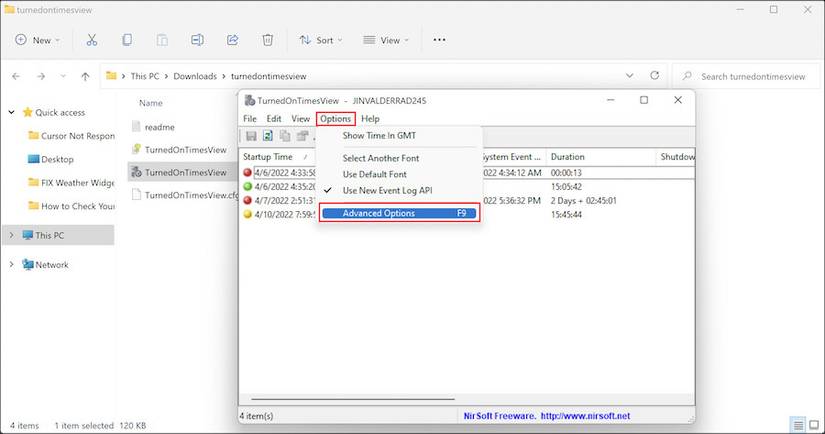Expand the address bar history dropdown
Image resolution: width=825 pixels, height=434 pixels.
point(629,76)
